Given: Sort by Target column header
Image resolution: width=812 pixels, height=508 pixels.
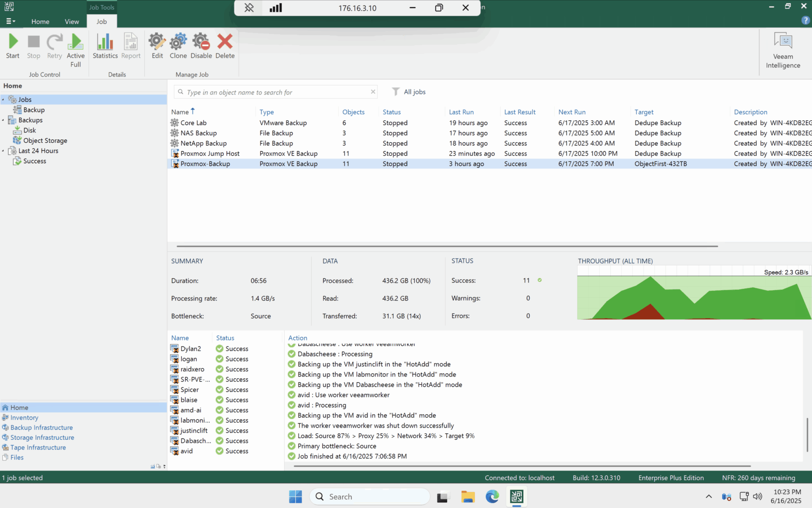Looking at the screenshot, I should [644, 112].
